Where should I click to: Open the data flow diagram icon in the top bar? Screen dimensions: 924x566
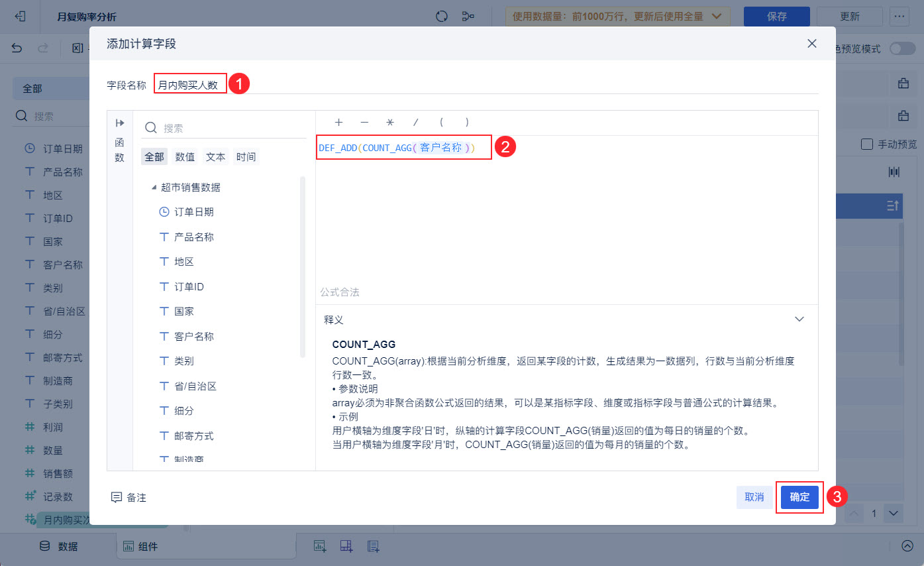coord(468,17)
